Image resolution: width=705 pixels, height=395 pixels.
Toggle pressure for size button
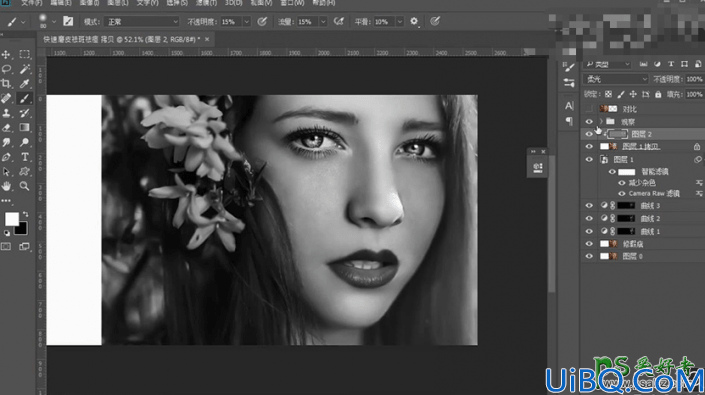[x=435, y=21]
